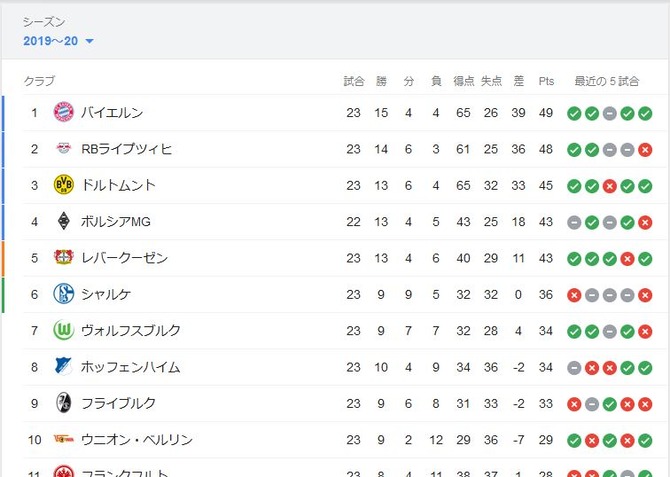
Task: Click the Dortmund BVB logo
Action: [x=64, y=185]
